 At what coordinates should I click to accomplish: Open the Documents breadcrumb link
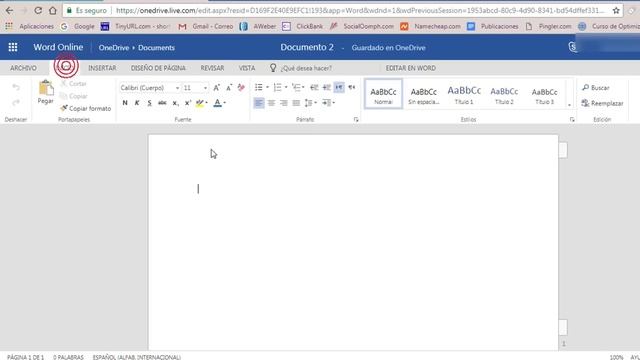(156, 48)
